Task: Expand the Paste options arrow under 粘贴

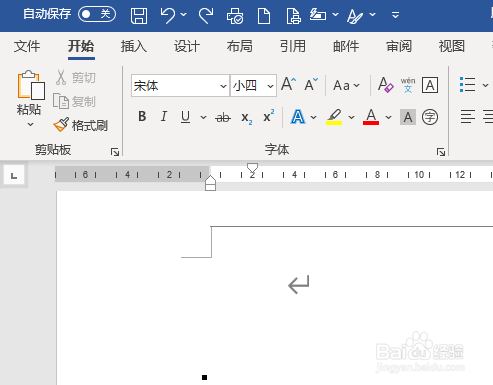Action: click(30, 124)
